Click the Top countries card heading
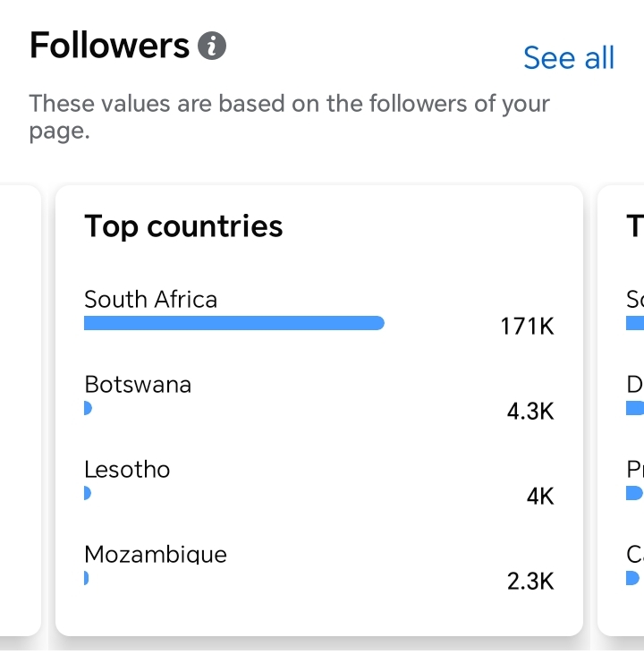 183,226
